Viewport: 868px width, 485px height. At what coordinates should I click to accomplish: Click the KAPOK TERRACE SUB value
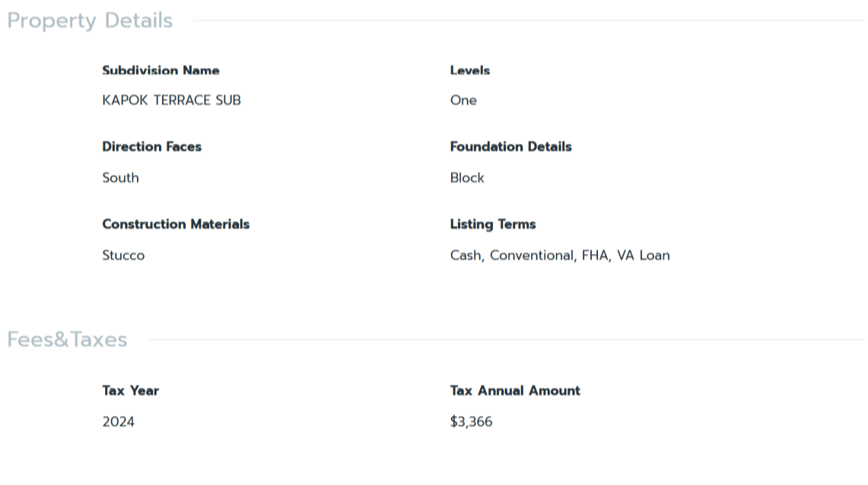point(171,100)
